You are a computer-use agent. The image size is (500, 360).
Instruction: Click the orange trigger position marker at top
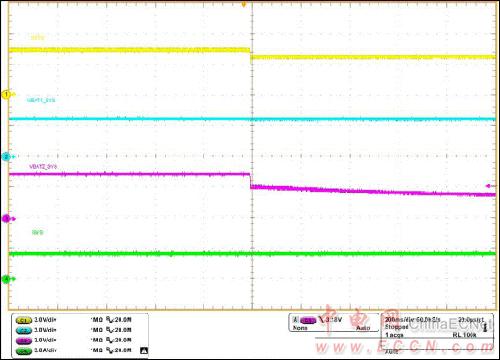[x=244, y=4]
